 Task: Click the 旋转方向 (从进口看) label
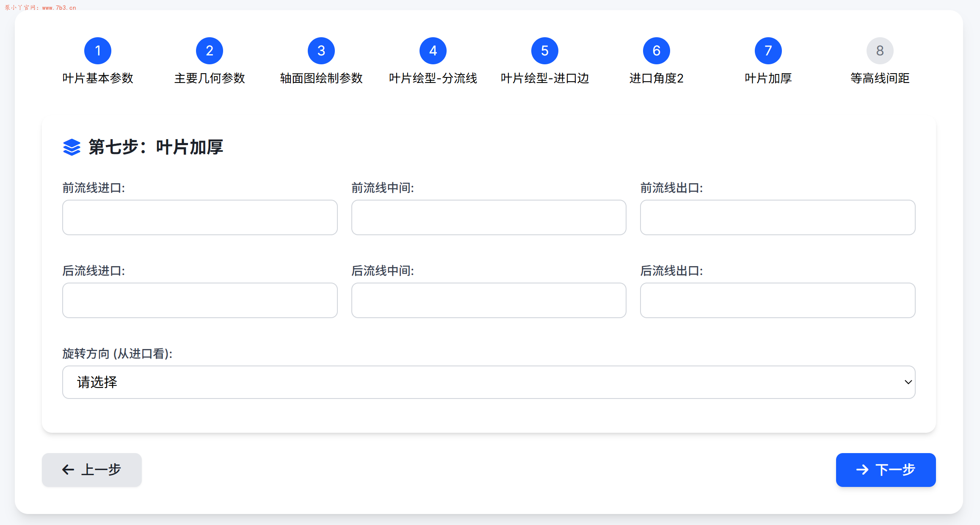coord(117,354)
